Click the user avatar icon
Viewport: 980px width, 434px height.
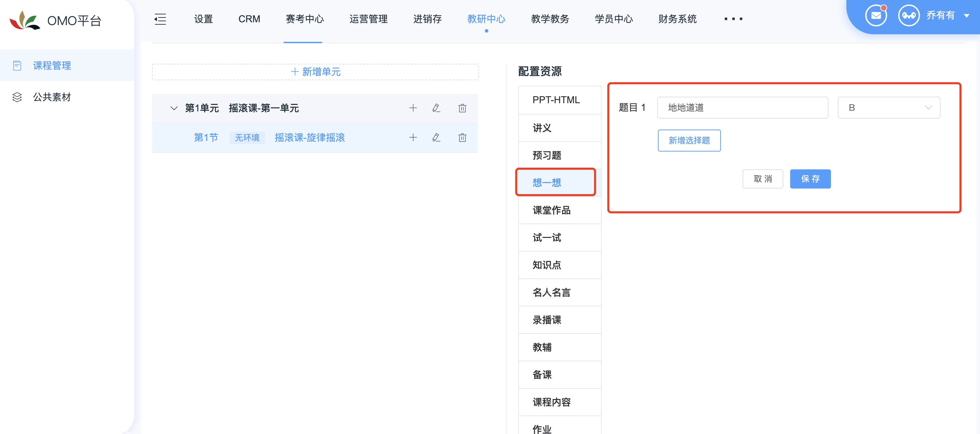click(x=908, y=16)
